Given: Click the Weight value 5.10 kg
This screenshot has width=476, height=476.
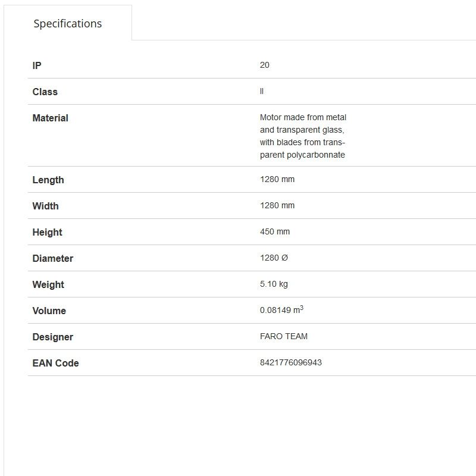Looking at the screenshot, I should (274, 284).
